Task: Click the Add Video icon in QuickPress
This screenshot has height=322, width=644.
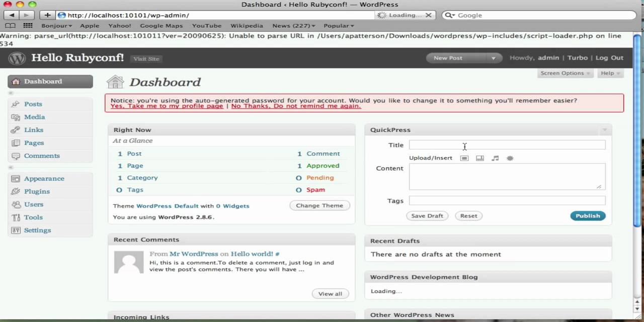Action: (x=480, y=158)
